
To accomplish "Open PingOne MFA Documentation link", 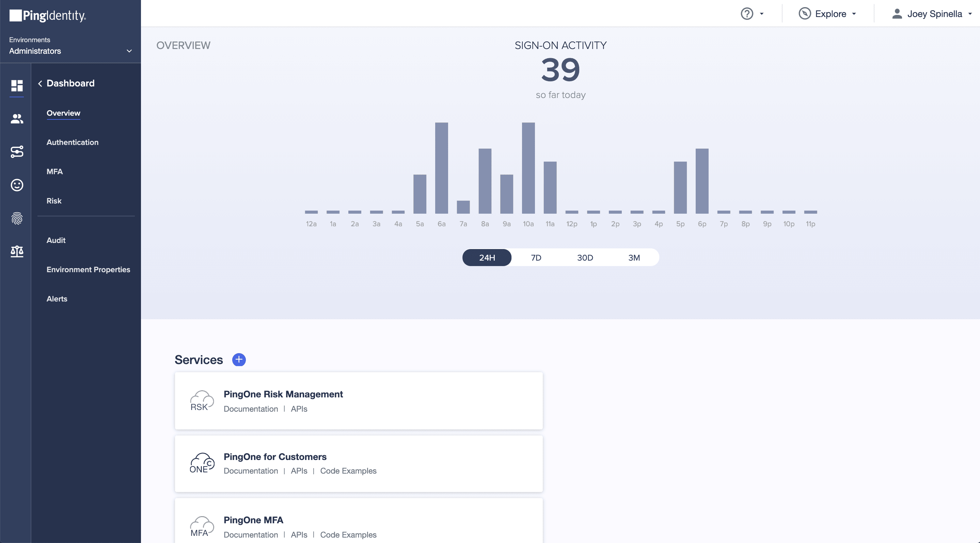I will [251, 534].
